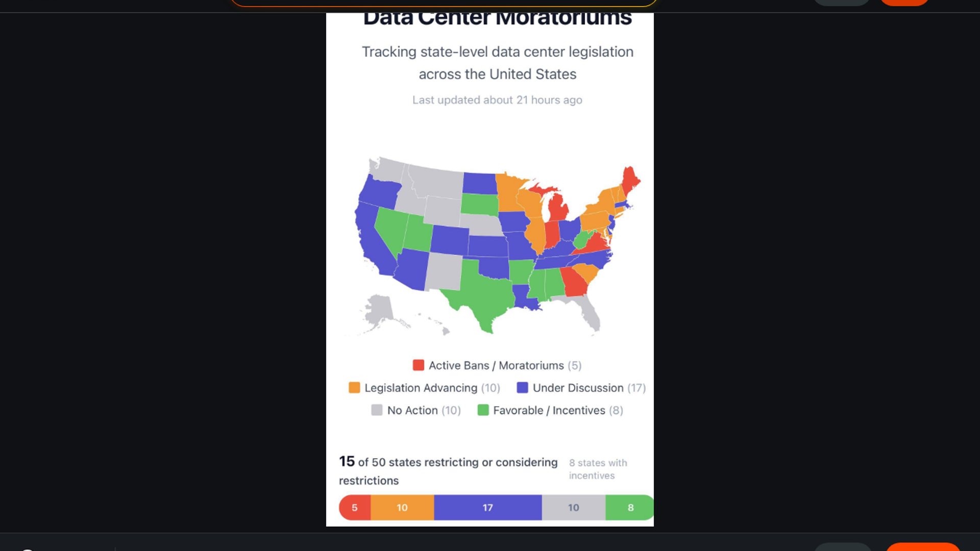Click the green Favorable Incentives swatch
The height and width of the screenshot is (551, 980).
click(x=483, y=410)
